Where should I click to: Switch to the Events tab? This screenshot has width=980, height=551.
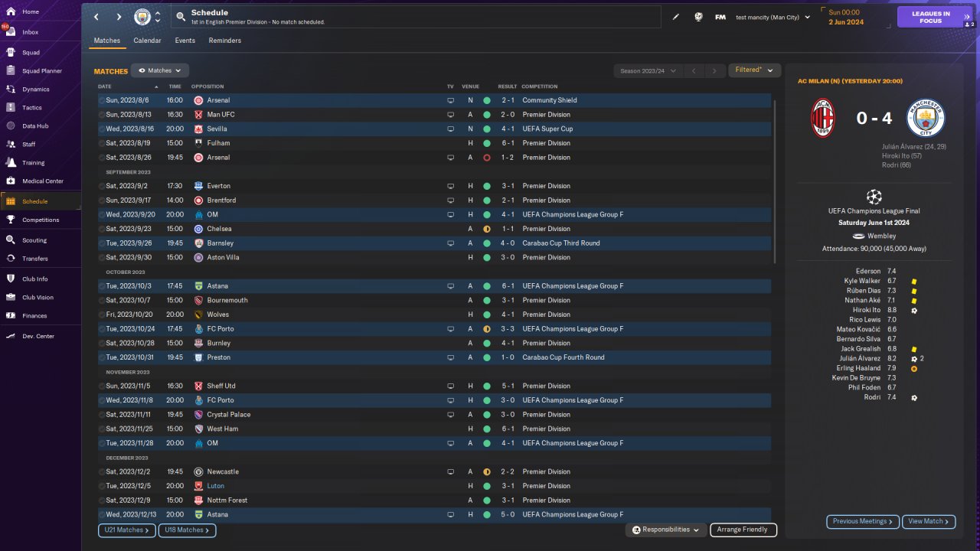(x=185, y=41)
